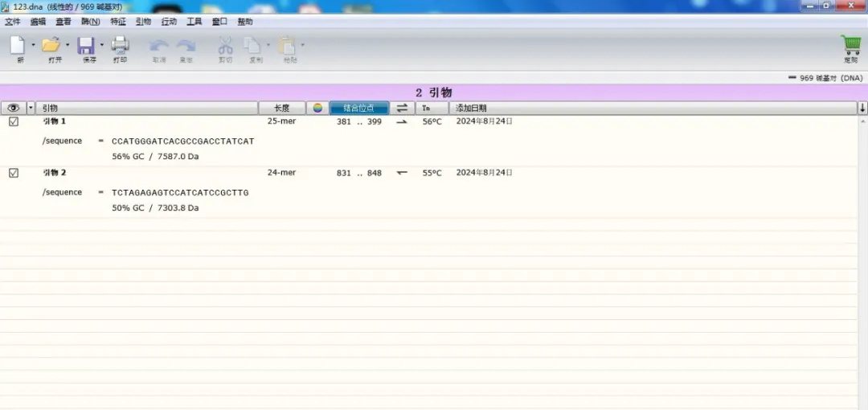Sort by the 结合位点 column header

click(358, 108)
